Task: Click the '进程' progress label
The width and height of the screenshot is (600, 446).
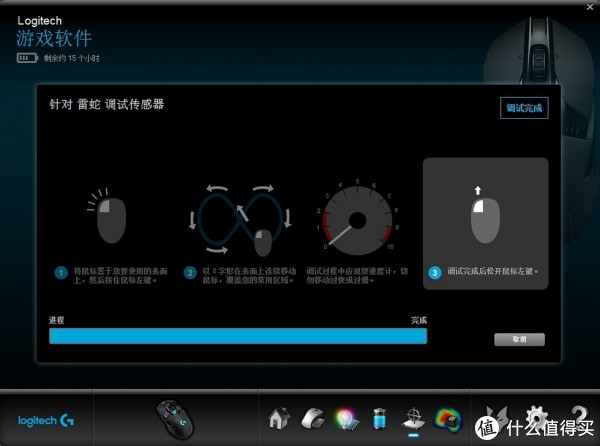Action: (57, 320)
